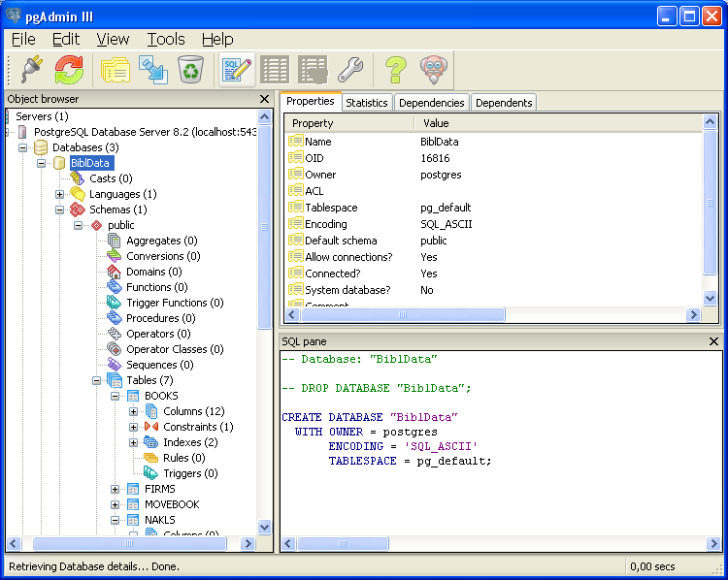This screenshot has height=580, width=728.
Task: Drop the object with the recycle bin icon
Action: (191, 70)
